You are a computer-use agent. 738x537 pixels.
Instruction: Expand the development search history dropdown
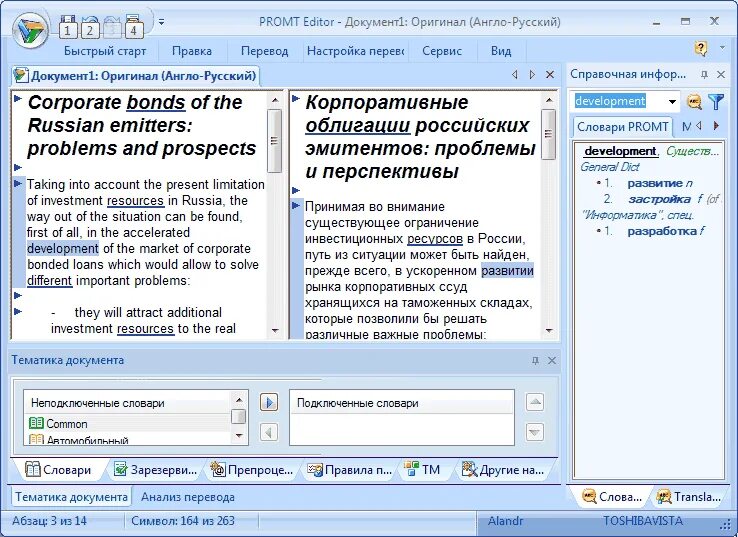672,102
